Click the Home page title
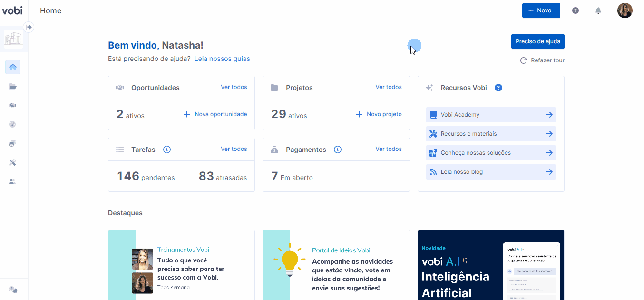 coord(50,10)
